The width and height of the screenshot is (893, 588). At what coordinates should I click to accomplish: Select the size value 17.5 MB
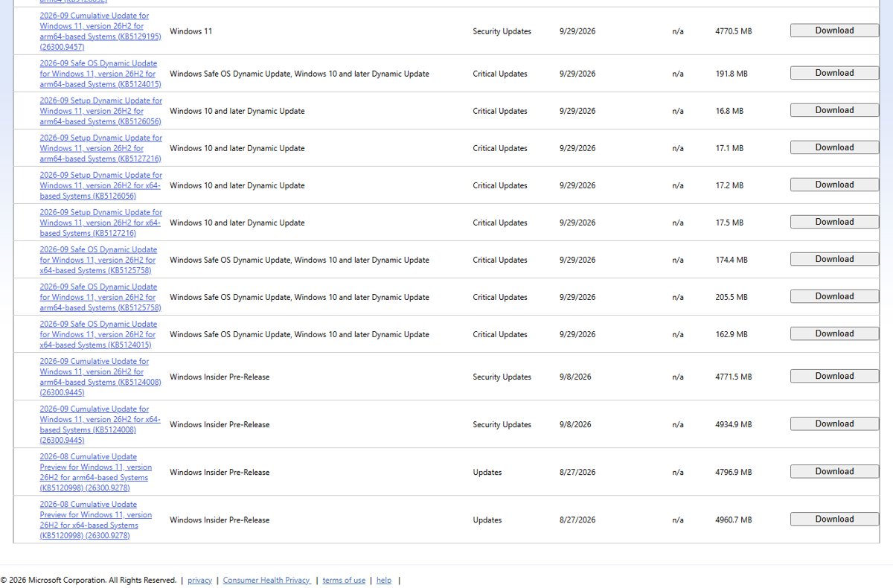click(x=729, y=223)
